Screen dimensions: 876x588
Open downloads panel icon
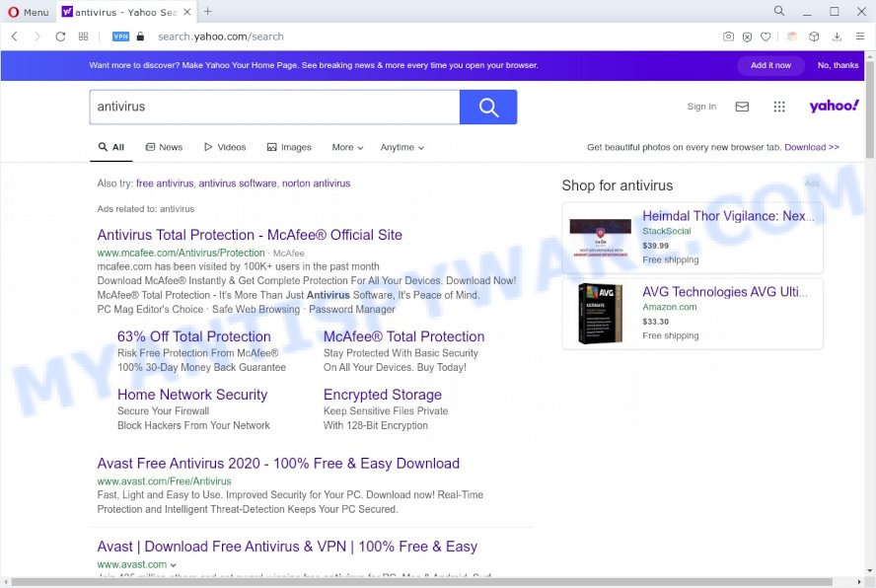tap(837, 37)
